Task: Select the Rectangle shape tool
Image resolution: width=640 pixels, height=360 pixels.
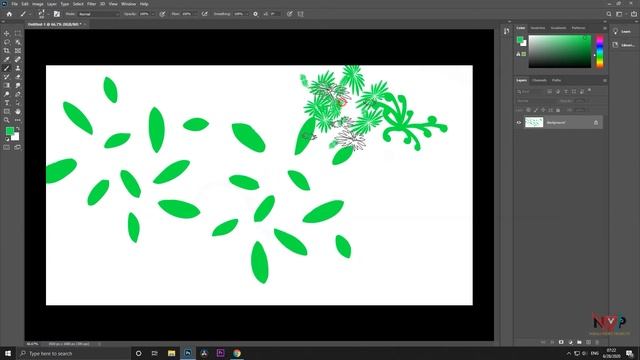Action: [7, 111]
